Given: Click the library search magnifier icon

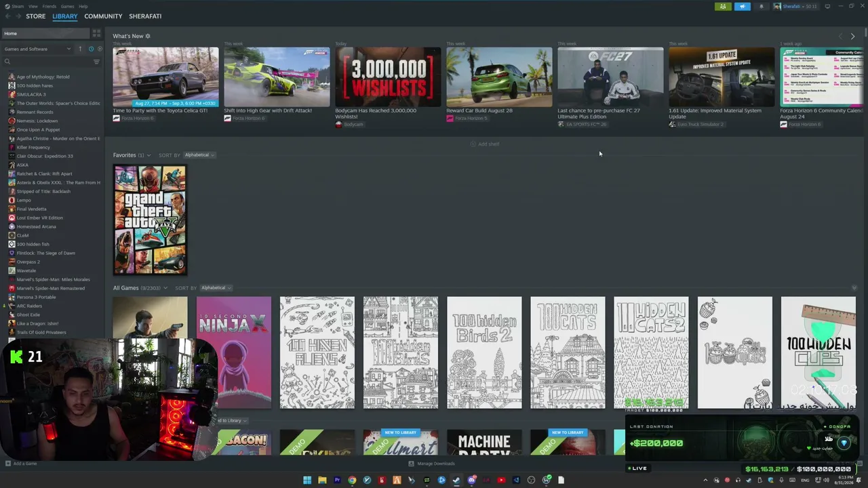Looking at the screenshot, I should 7,62.
